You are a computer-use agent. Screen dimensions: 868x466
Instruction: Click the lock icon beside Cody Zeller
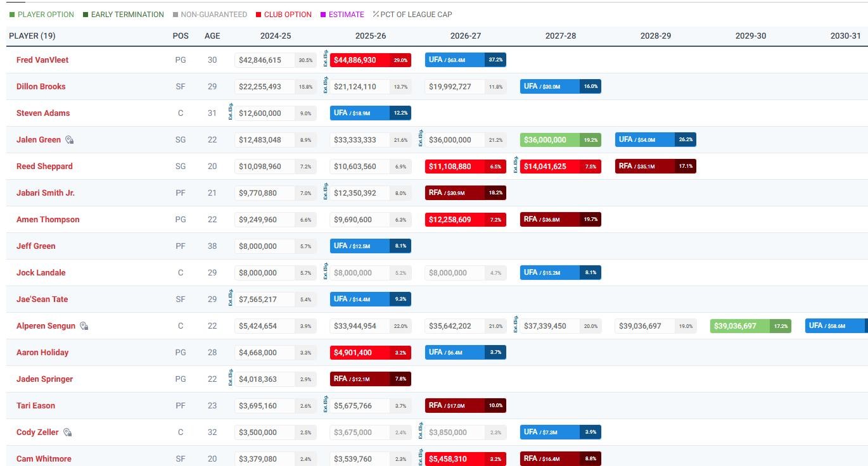click(67, 432)
